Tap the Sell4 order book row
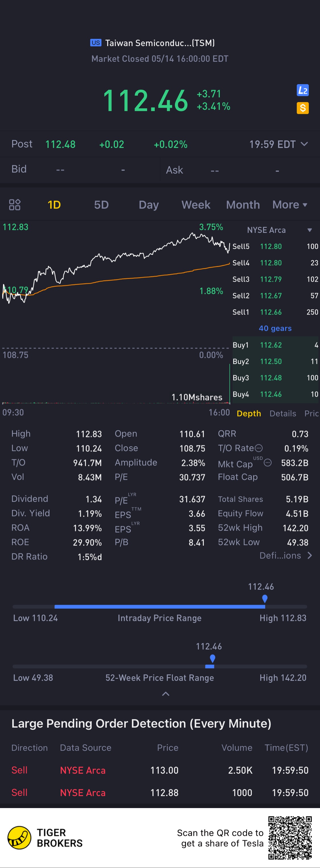This screenshot has width=320, height=868. [x=275, y=263]
